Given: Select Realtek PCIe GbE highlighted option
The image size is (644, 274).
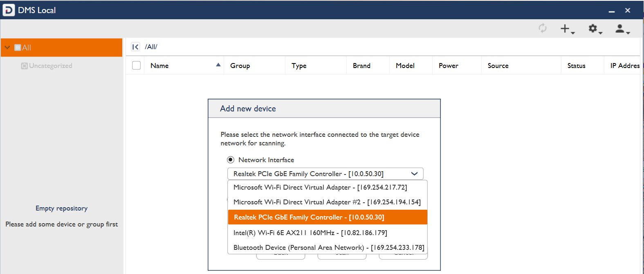Looking at the screenshot, I should point(309,217).
